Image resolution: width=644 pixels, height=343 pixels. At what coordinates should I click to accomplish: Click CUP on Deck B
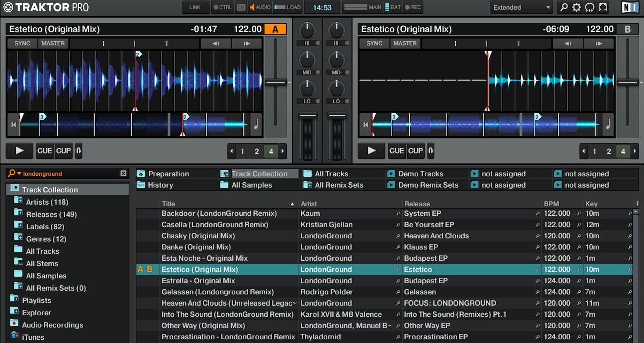pyautogui.click(x=416, y=151)
